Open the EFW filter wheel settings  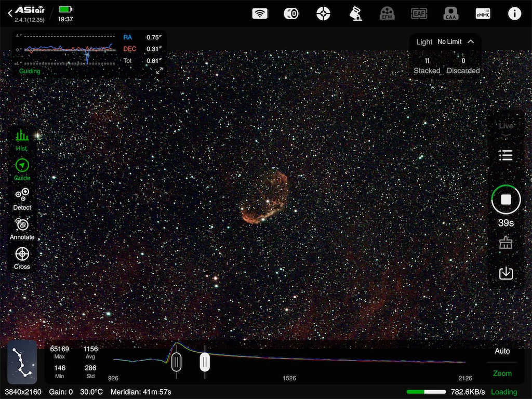387,14
